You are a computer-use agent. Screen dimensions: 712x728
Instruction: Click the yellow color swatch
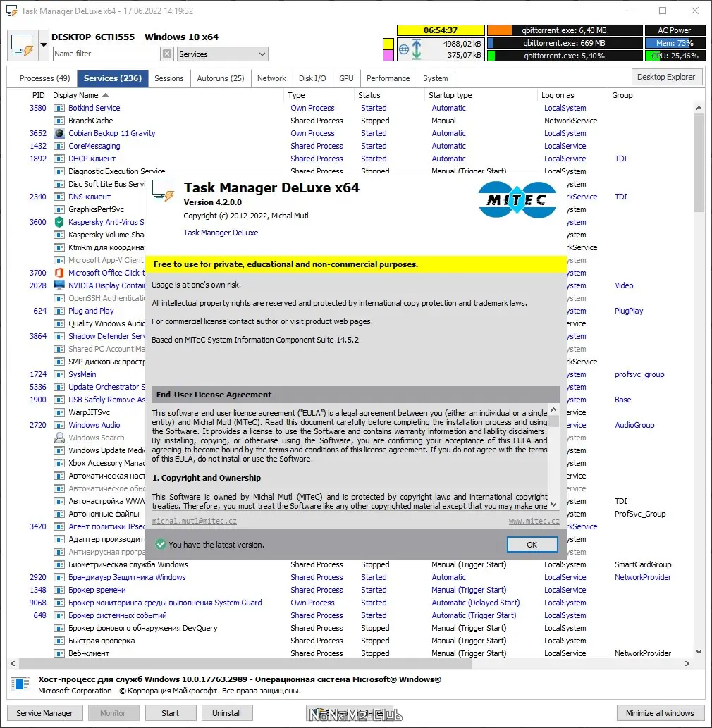point(388,44)
